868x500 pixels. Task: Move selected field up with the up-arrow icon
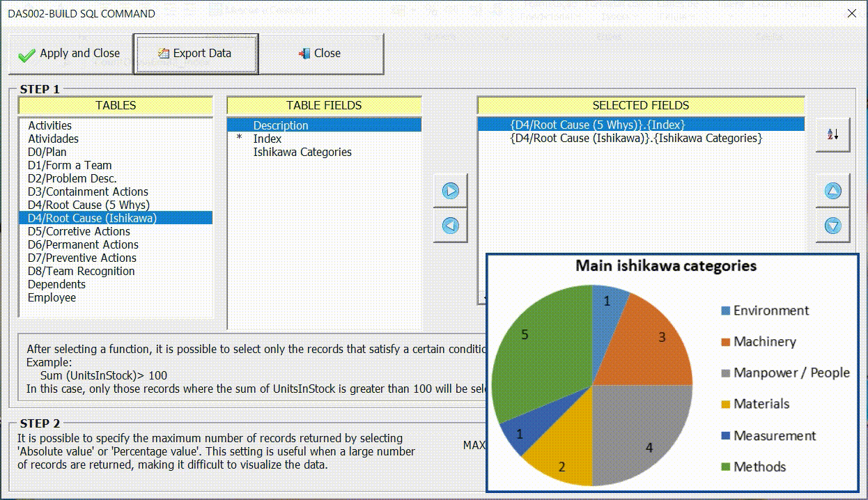click(832, 191)
